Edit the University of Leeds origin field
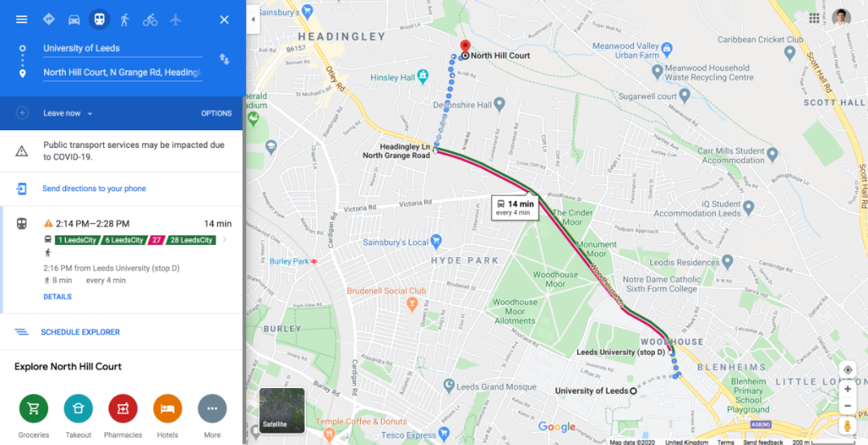This screenshot has height=445, width=868. (x=122, y=49)
